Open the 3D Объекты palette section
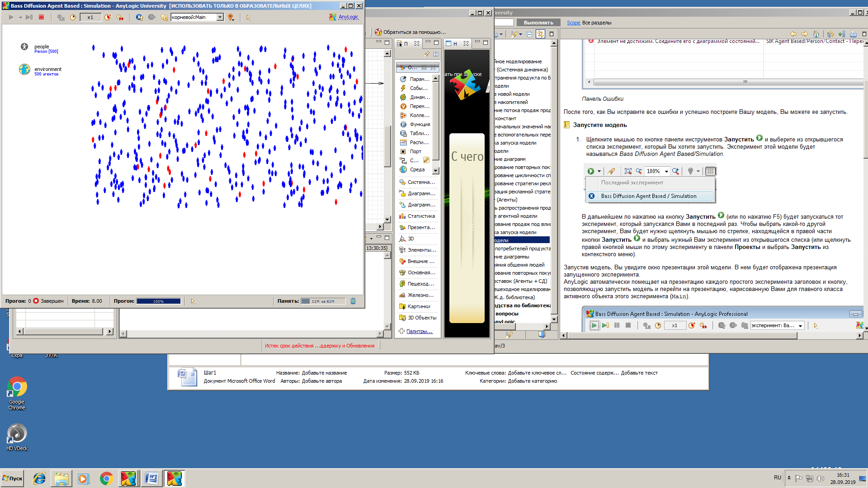Screen dimensions: 868x488 [418, 318]
